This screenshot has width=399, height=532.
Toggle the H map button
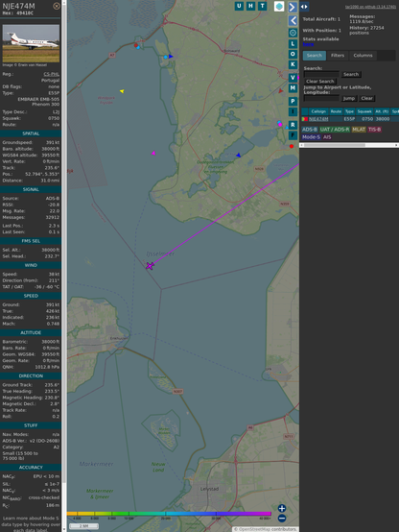pyautogui.click(x=250, y=6)
